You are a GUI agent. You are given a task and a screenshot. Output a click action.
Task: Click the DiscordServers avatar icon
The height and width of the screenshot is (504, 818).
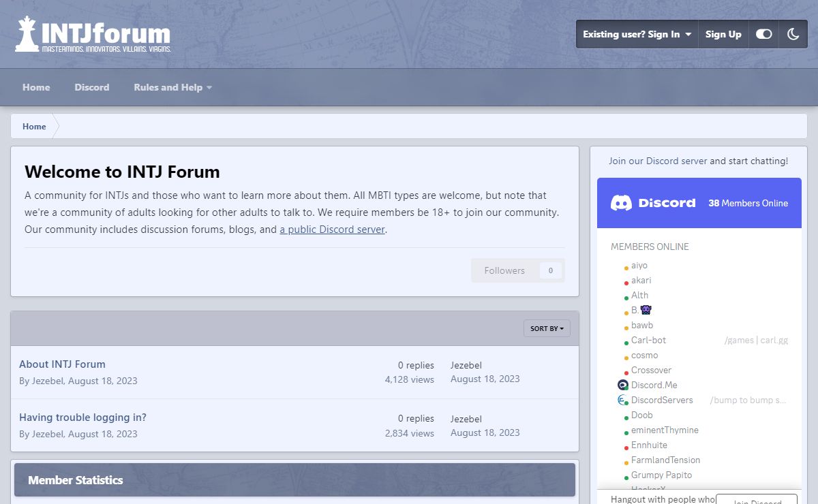point(622,400)
